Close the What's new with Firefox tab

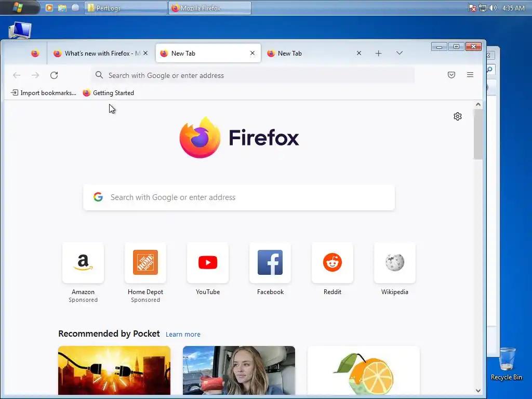[145, 54]
